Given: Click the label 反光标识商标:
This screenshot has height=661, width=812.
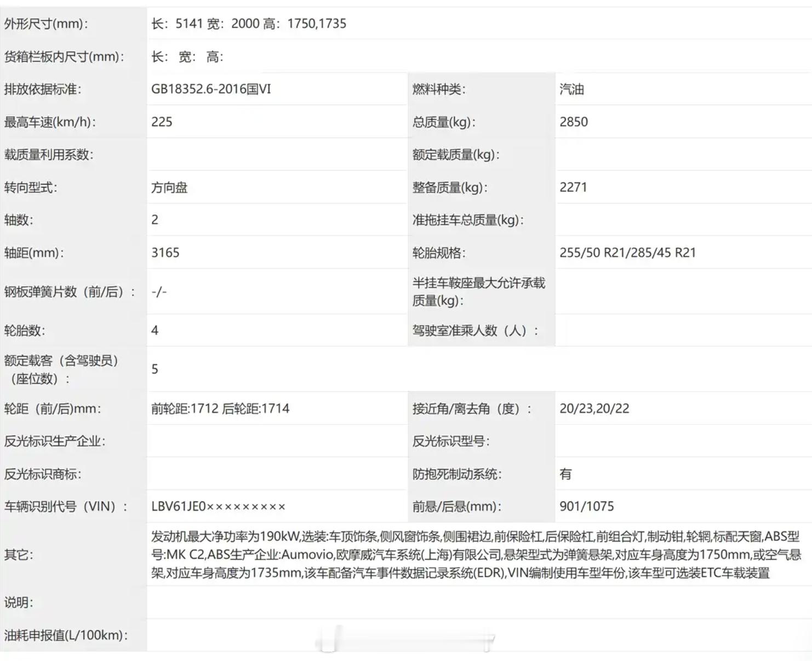Looking at the screenshot, I should (x=43, y=474).
